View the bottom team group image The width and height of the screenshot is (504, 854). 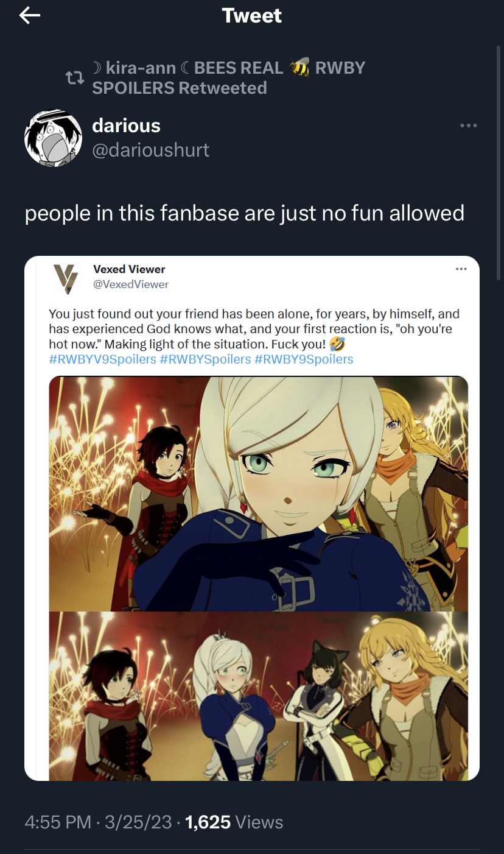258,696
